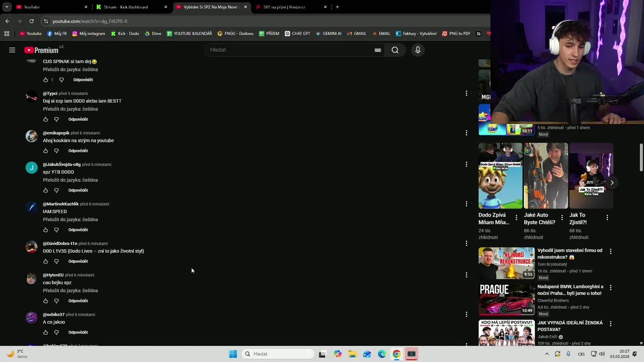Click the page vertical scrollbar thumb
Viewport: 644px width, 362px height.
click(x=641, y=157)
